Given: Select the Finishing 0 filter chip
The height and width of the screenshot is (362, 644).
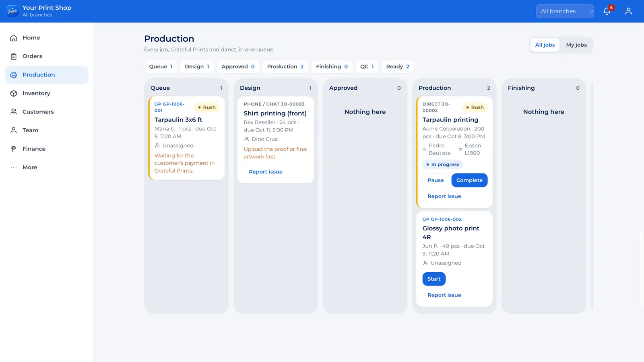Looking at the screenshot, I should tap(332, 67).
